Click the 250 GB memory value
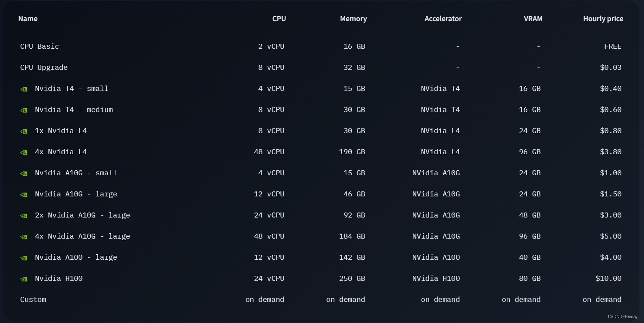The height and width of the screenshot is (323, 644). point(352,279)
